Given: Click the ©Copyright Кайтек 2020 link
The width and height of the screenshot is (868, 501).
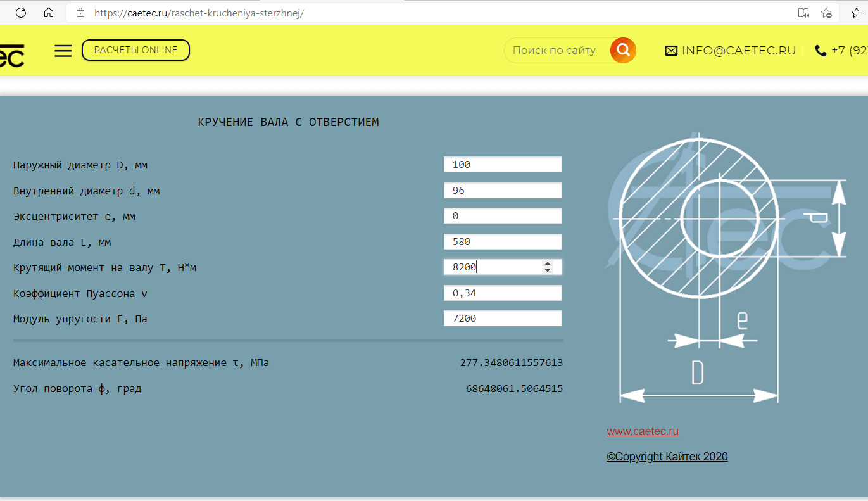Looking at the screenshot, I should (x=667, y=457).
